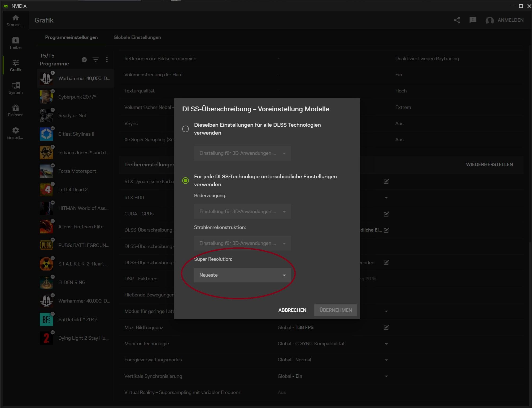Select 'Dieselben Einstellungen für alle DLSS-Technologien' radio

186,129
